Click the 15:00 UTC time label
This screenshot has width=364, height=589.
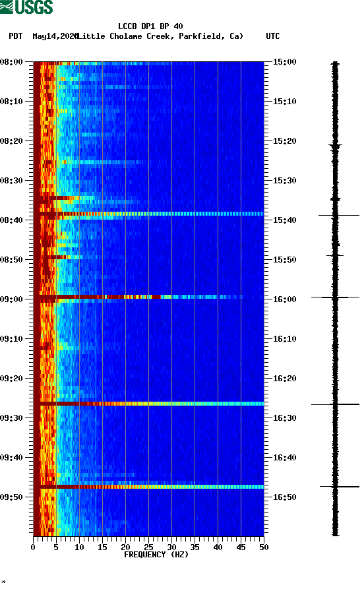click(x=284, y=61)
